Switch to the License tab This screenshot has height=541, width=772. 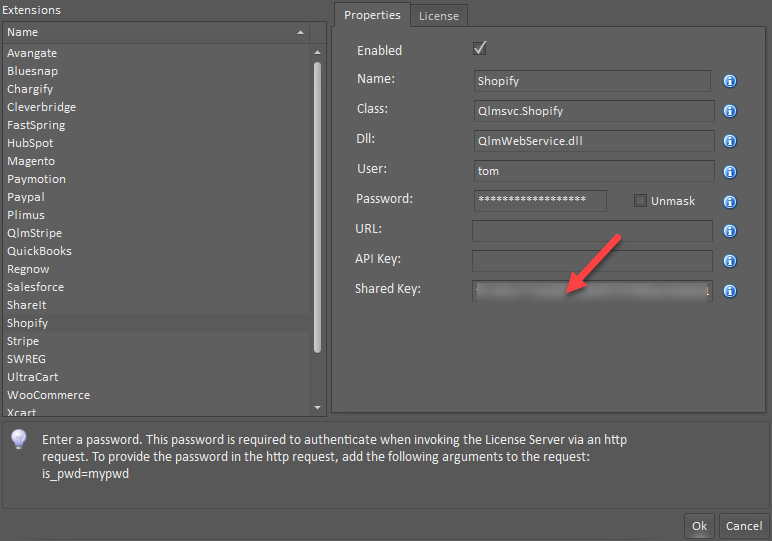[x=439, y=16]
